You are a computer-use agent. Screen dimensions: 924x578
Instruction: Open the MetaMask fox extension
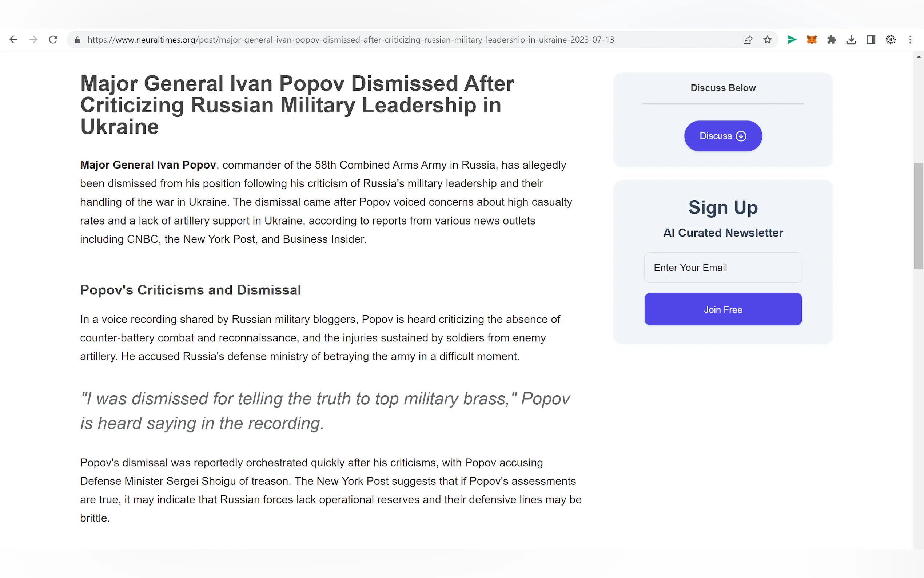812,40
